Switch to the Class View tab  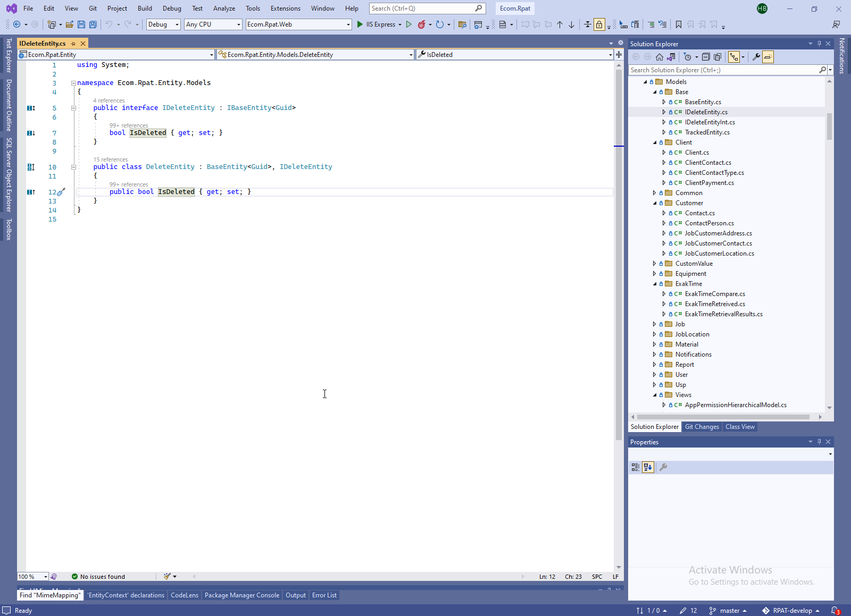[x=740, y=427]
